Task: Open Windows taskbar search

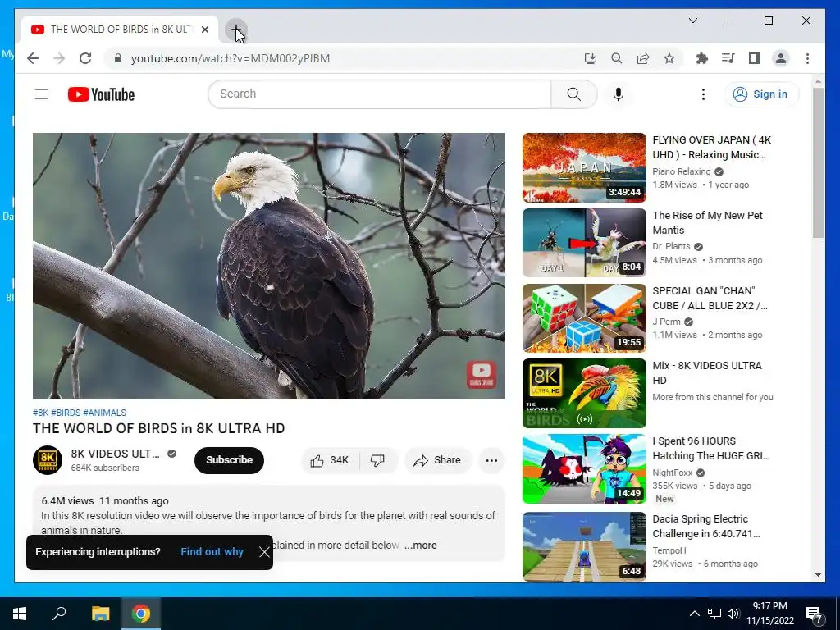Action: tap(59, 614)
